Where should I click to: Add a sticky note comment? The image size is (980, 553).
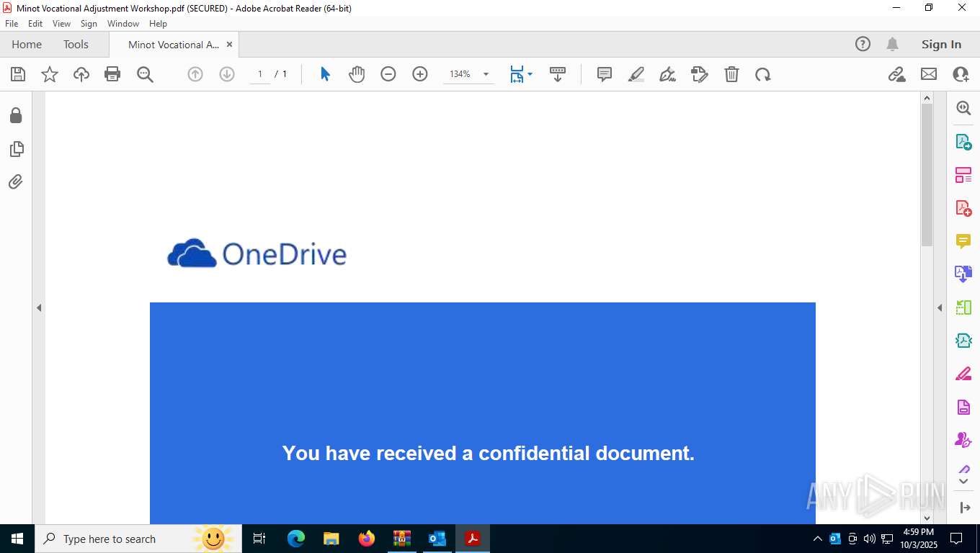pyautogui.click(x=605, y=74)
